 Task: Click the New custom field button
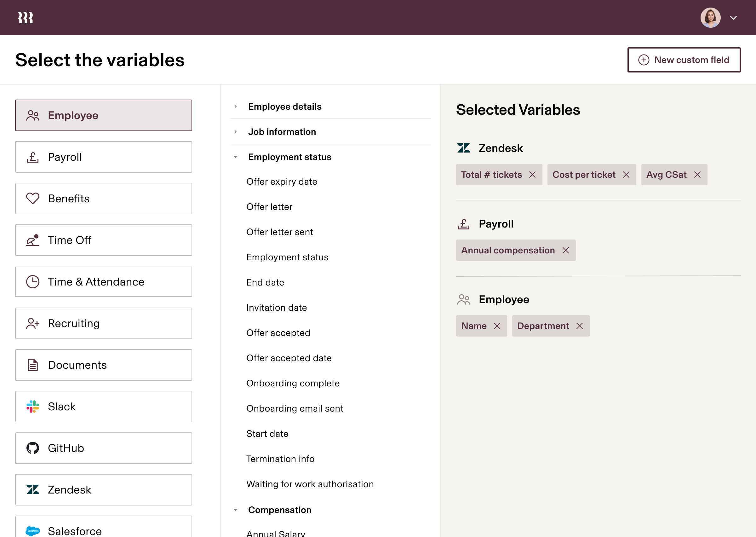coord(684,60)
